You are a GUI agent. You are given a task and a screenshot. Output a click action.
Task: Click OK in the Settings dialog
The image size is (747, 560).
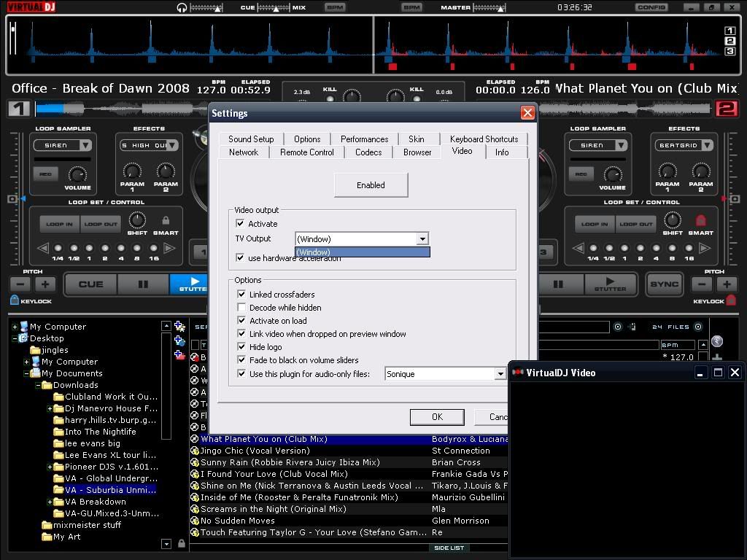coord(438,417)
